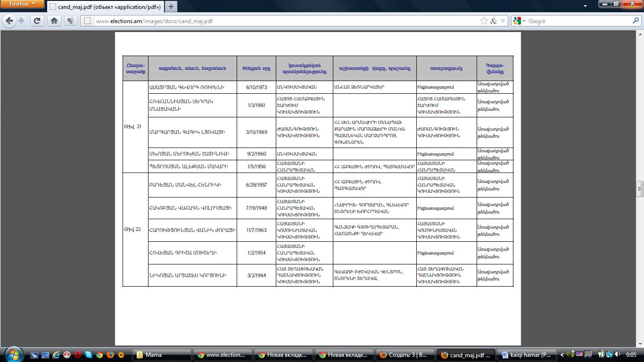Viewport: 644px width, 362px height.
Task: Open the URL history dropdown arrow
Action: coord(503,21)
